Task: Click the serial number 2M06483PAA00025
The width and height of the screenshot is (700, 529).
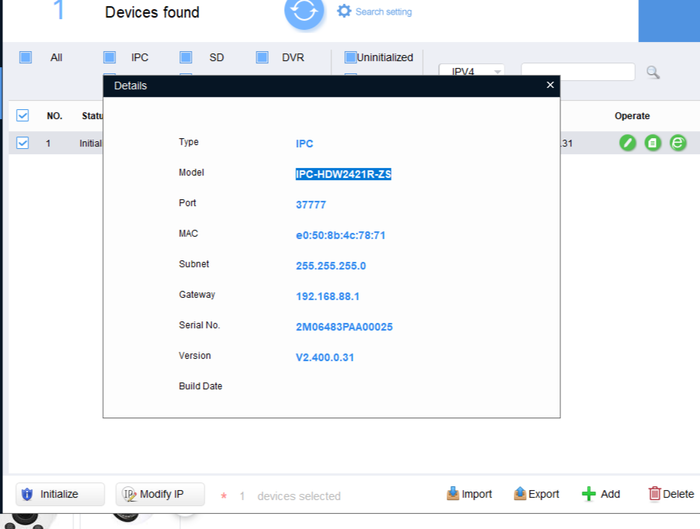Action: [344, 327]
